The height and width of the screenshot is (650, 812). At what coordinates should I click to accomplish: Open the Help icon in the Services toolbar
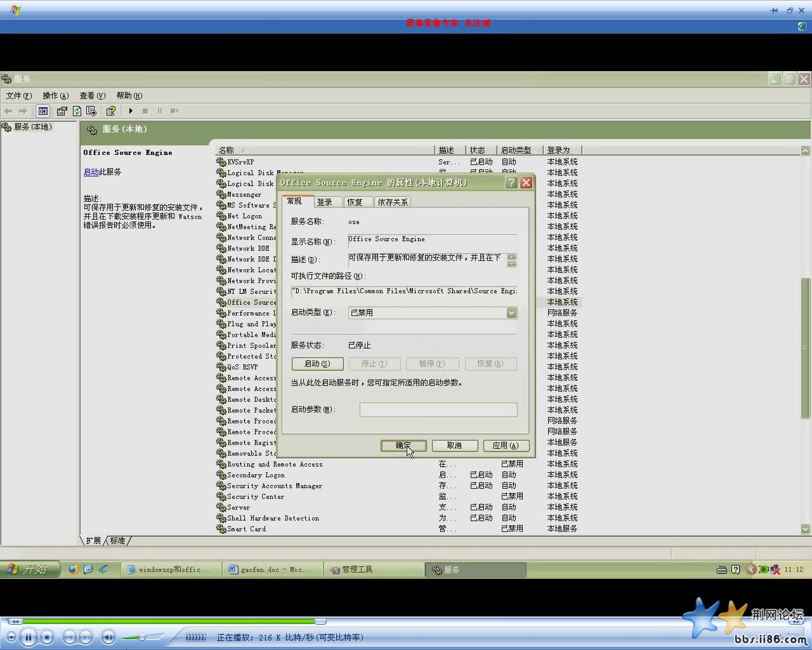coord(110,110)
